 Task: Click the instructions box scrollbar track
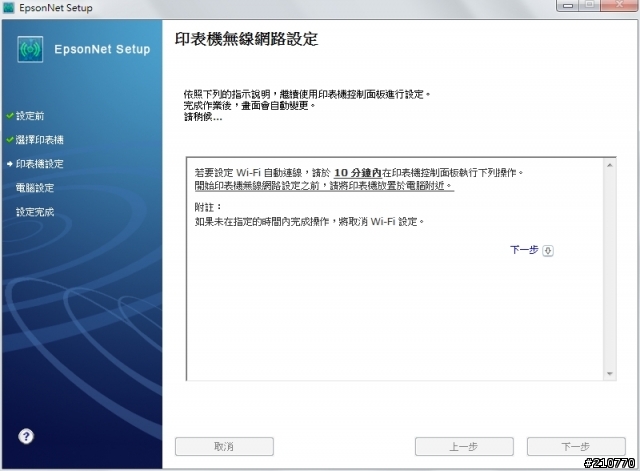tap(609, 269)
